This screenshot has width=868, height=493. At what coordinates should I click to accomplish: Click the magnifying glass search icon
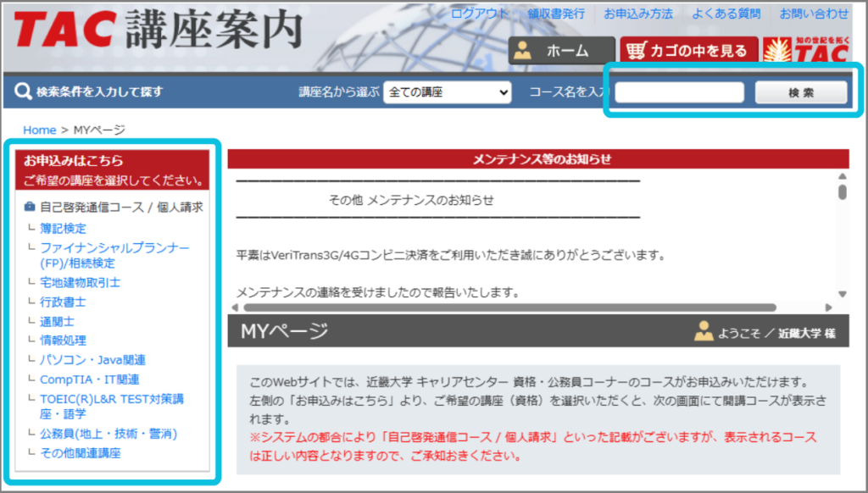(22, 91)
